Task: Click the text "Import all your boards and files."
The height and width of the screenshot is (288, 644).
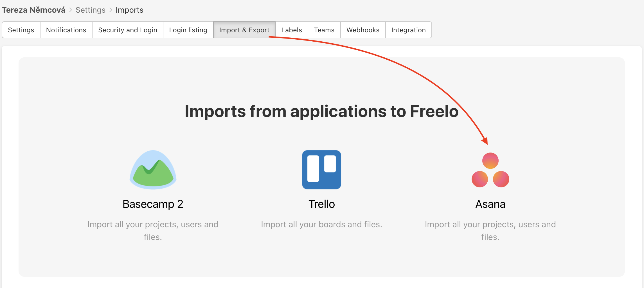Action: pos(321,224)
